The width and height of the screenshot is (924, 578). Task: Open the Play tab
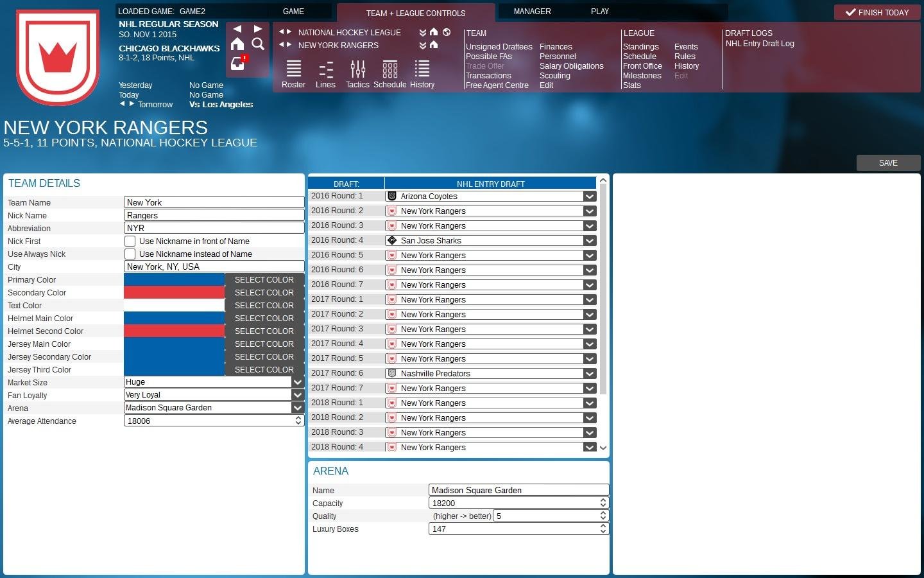pos(599,11)
